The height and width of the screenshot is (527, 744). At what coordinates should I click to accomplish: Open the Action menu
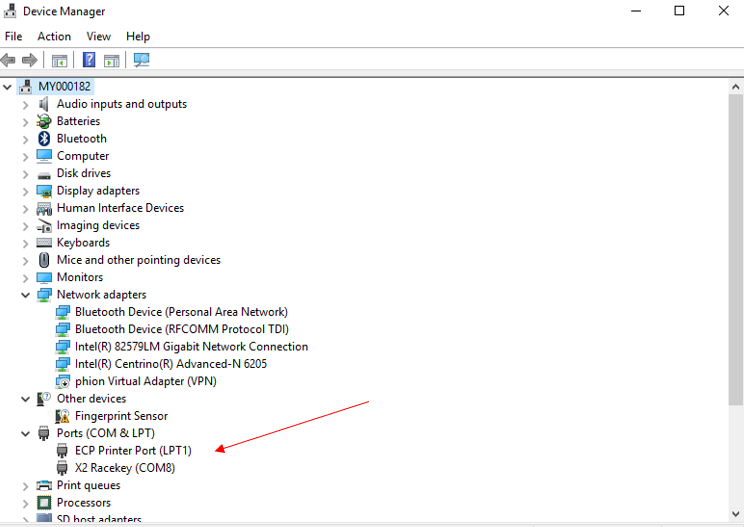point(54,36)
